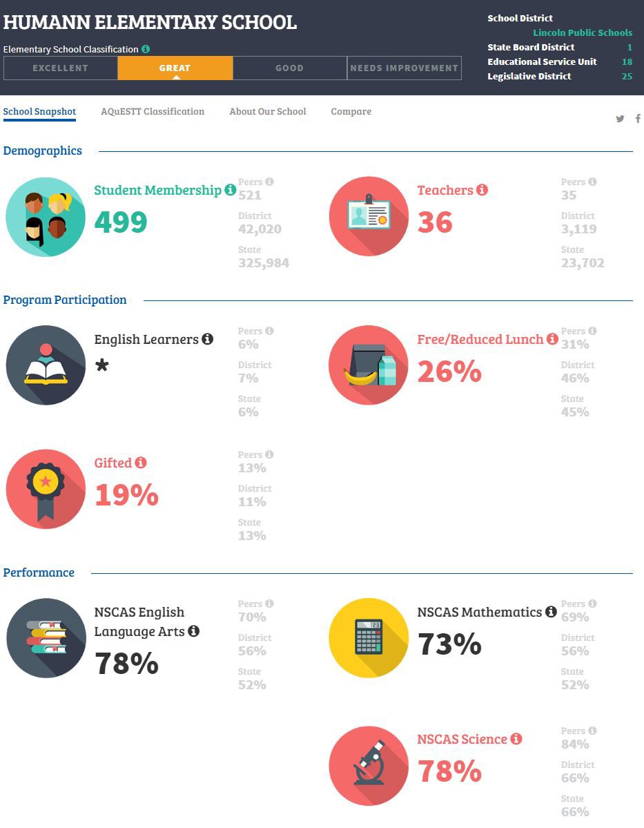Open info icon beside Gifted
Viewport: 644px width, 828px height.
coord(140,463)
